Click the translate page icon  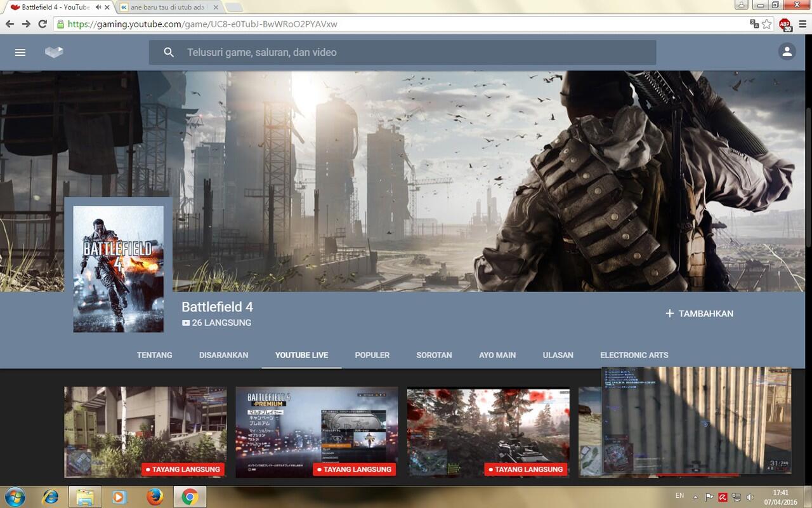tap(754, 24)
